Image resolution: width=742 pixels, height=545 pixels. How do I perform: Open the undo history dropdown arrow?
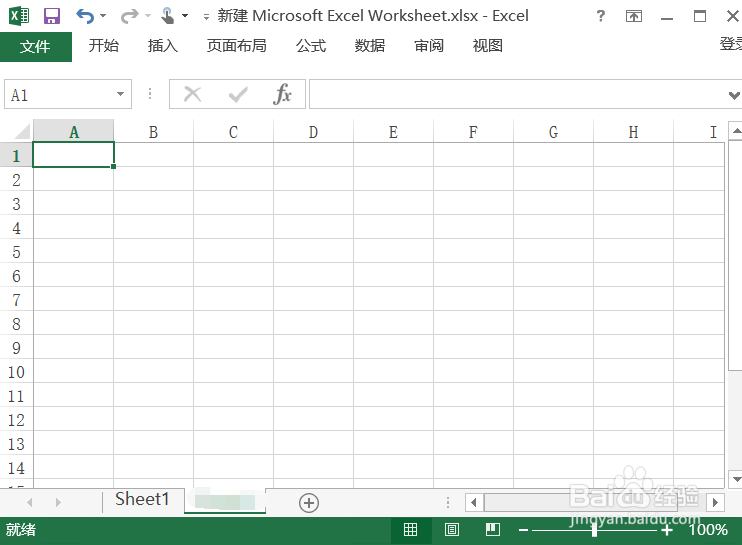click(103, 16)
